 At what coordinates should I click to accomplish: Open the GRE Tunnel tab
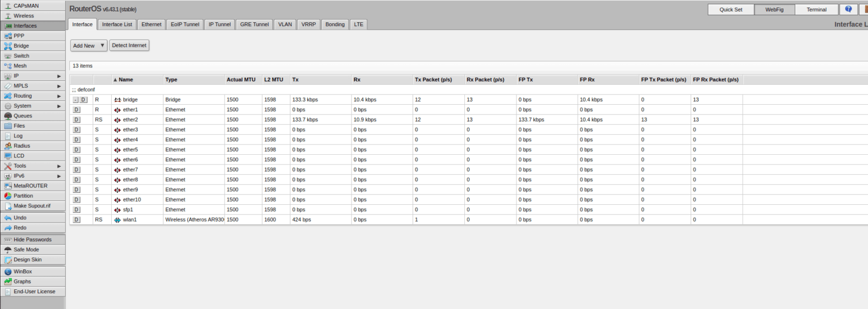coord(254,24)
